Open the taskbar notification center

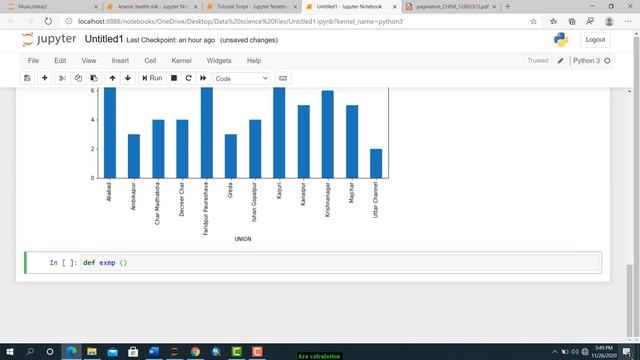pyautogui.click(x=627, y=351)
